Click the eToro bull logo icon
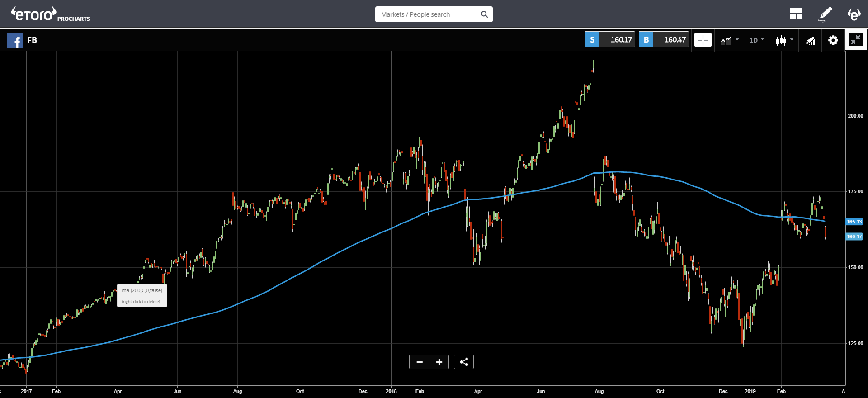This screenshot has width=868, height=398. [854, 14]
